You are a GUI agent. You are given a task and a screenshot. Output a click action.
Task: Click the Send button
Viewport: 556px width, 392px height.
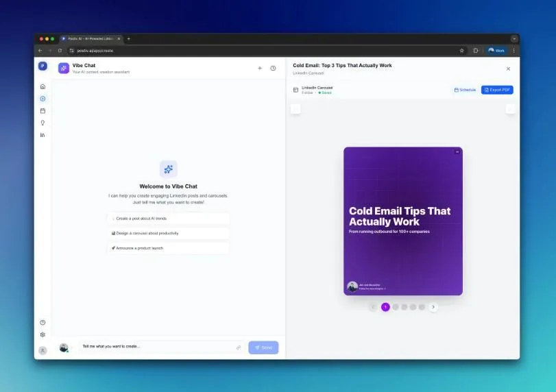point(263,347)
